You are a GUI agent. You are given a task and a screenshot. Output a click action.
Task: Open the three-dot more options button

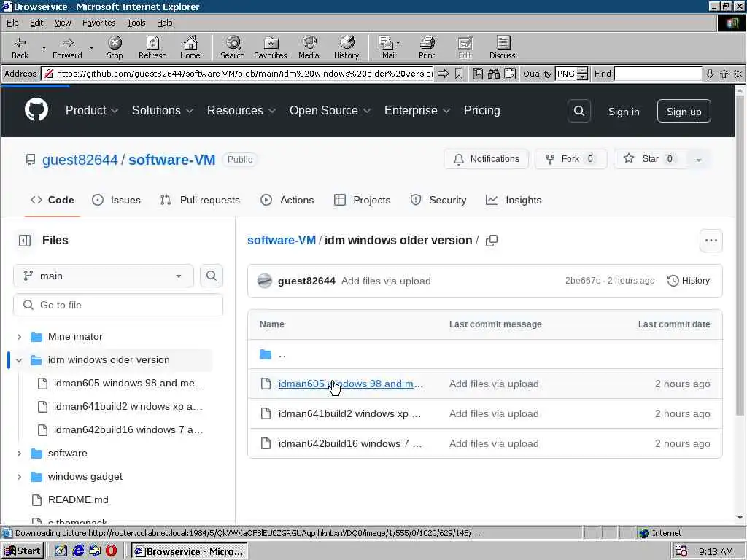point(711,241)
